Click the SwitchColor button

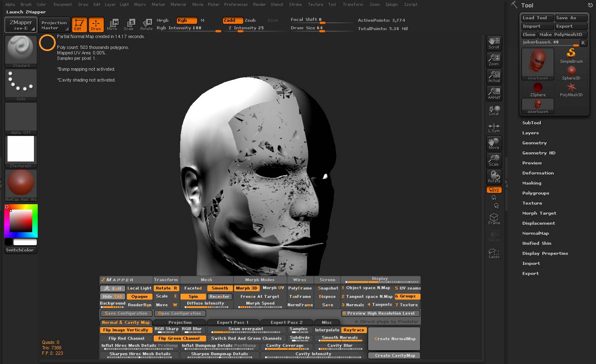pos(21,250)
